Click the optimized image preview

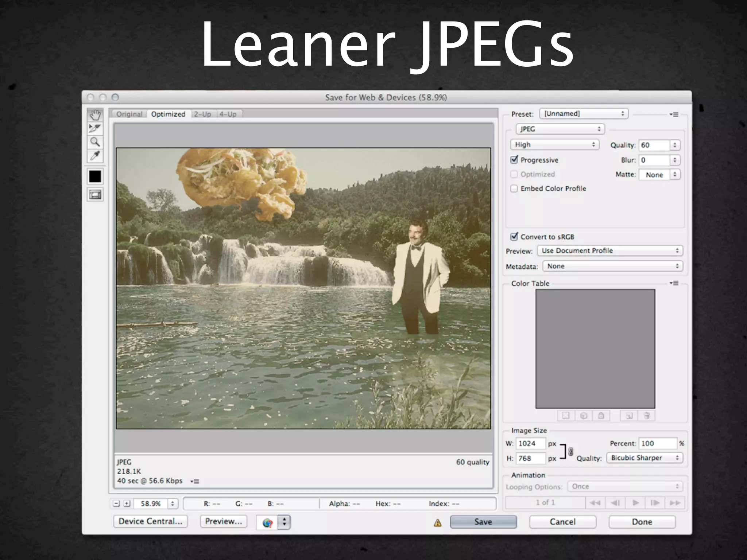pos(303,288)
